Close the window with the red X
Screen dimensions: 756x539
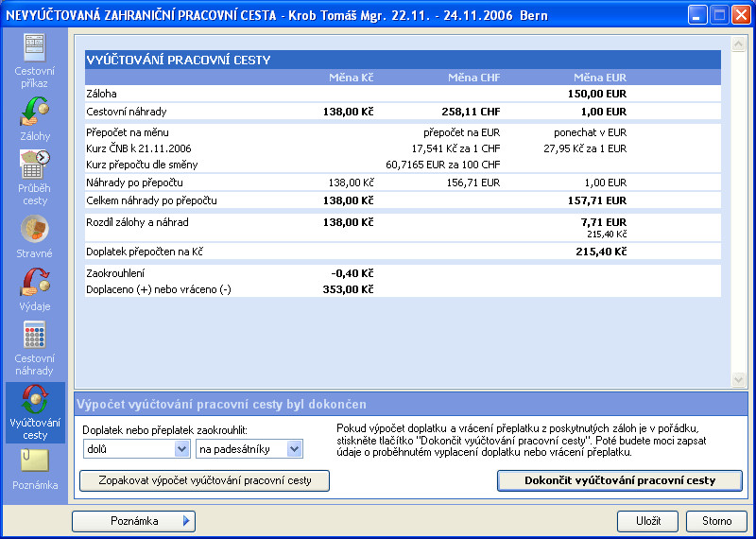click(x=741, y=14)
